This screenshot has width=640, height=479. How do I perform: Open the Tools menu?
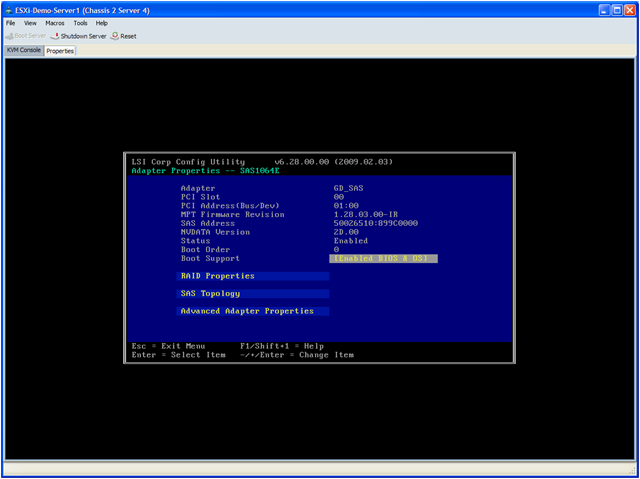tap(80, 23)
